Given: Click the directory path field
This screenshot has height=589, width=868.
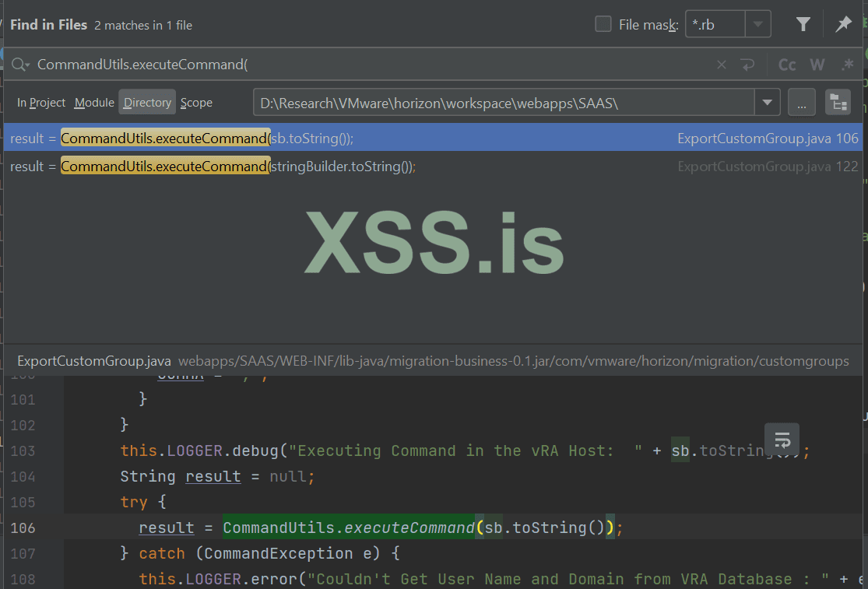Looking at the screenshot, I should coord(504,102).
